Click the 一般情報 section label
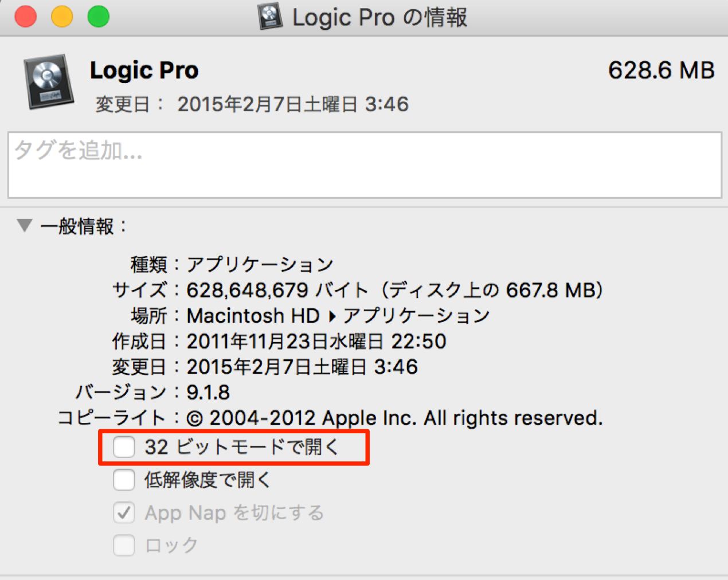The width and height of the screenshot is (728, 580). (x=83, y=226)
